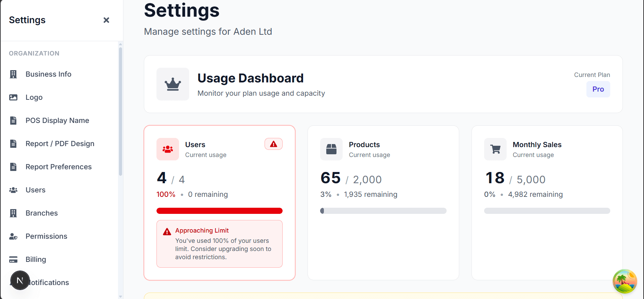Click the crown icon on Usage Dashboard
The width and height of the screenshot is (644, 299).
tap(173, 84)
